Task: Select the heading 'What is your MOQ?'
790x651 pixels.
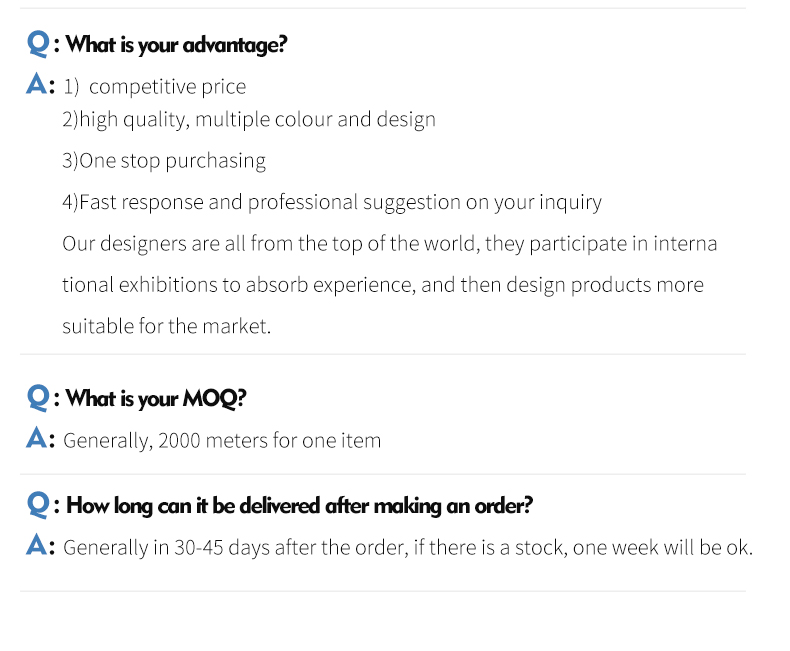Action: click(x=156, y=399)
